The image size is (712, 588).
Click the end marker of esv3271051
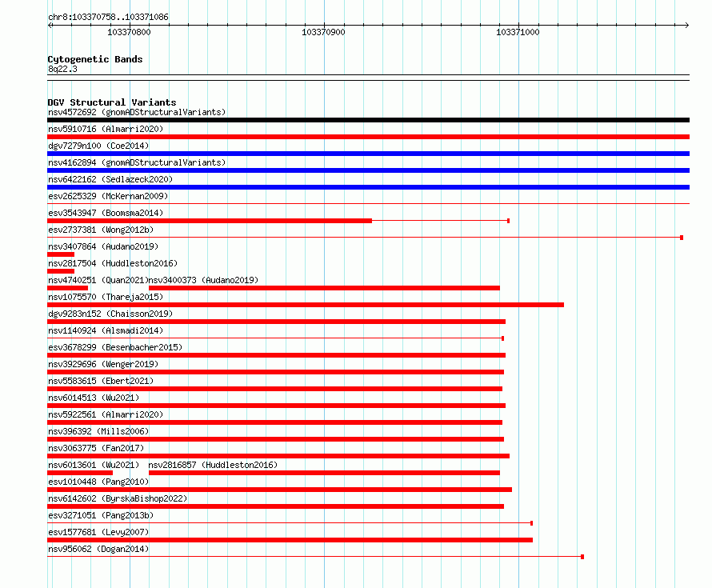coord(531,523)
